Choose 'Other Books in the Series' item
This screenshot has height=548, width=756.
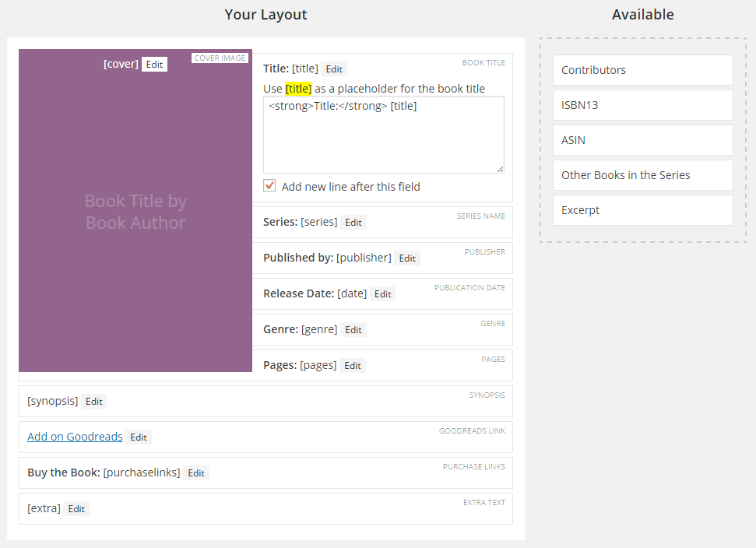click(x=642, y=175)
